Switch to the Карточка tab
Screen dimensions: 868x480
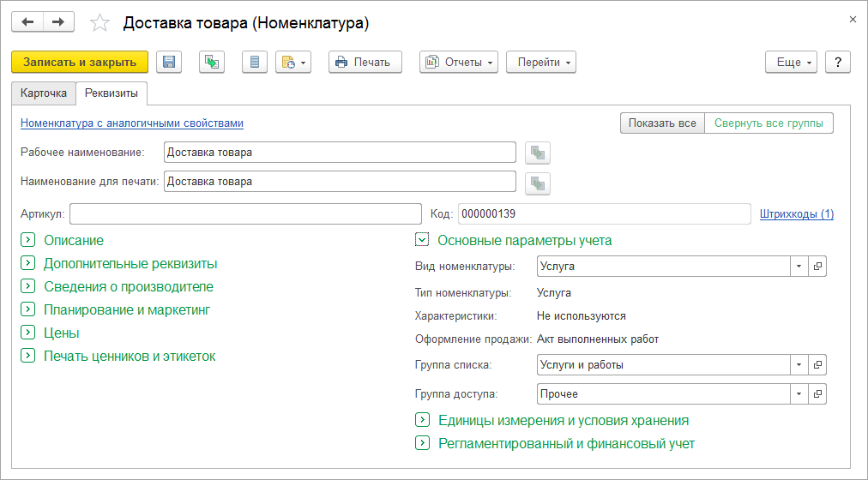pyautogui.click(x=44, y=93)
